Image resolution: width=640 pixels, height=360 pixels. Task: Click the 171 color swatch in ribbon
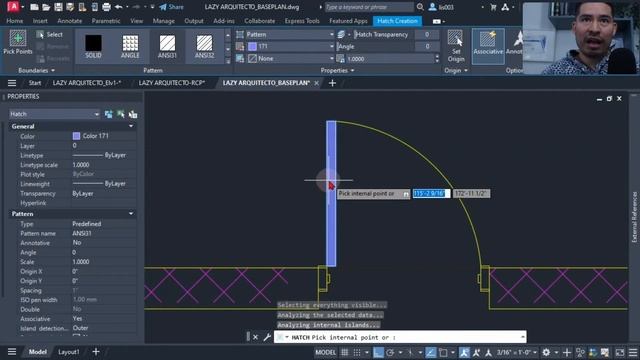tap(253, 47)
